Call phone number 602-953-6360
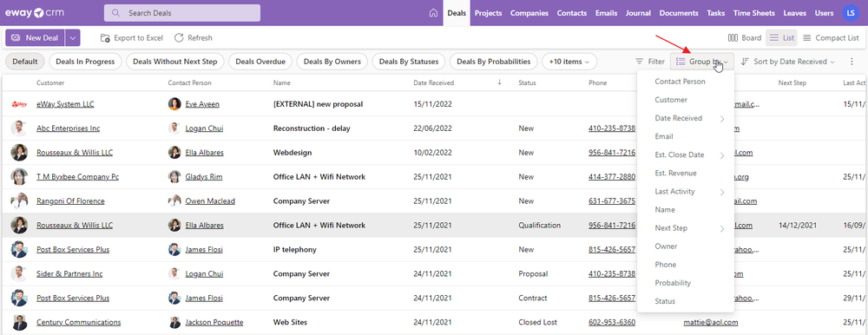The height and width of the screenshot is (335, 868). (x=612, y=322)
